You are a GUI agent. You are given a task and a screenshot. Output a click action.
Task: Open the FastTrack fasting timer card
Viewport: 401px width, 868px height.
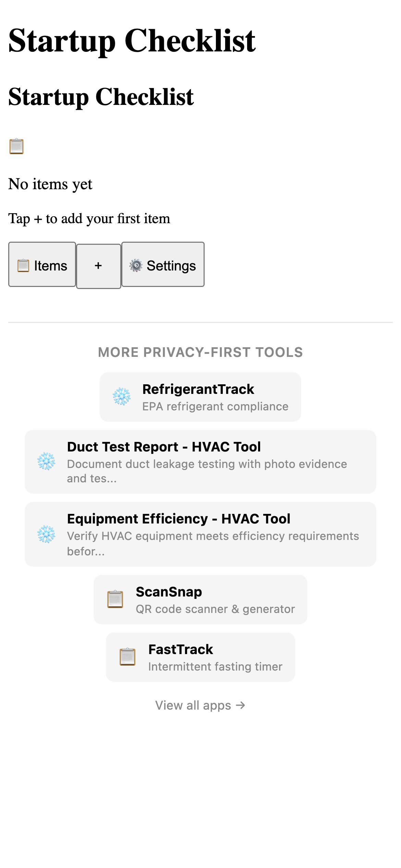(x=200, y=657)
